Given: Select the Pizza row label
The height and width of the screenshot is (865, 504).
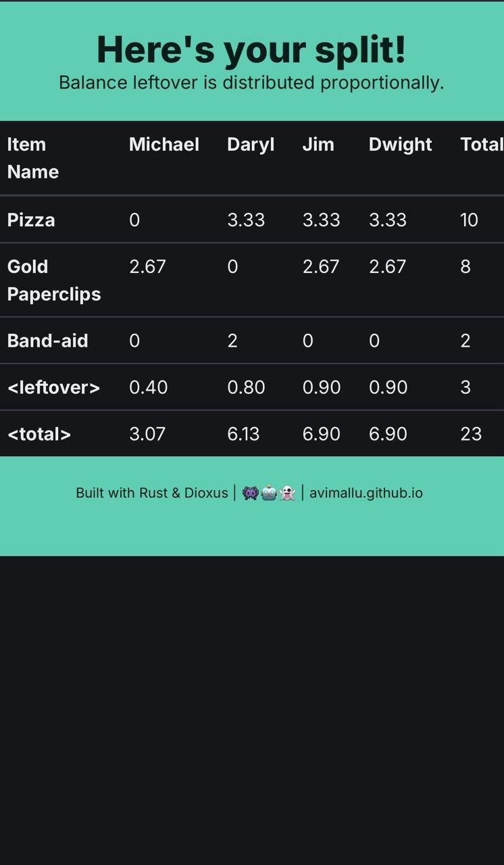Looking at the screenshot, I should pyautogui.click(x=31, y=220).
